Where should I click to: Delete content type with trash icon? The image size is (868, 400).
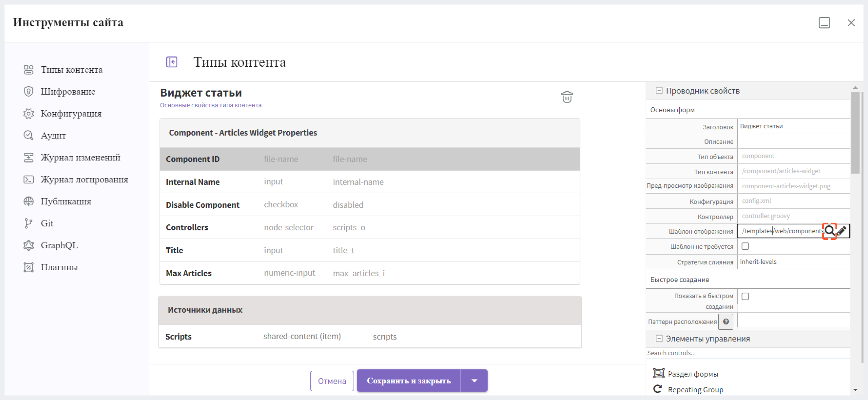pyautogui.click(x=567, y=97)
